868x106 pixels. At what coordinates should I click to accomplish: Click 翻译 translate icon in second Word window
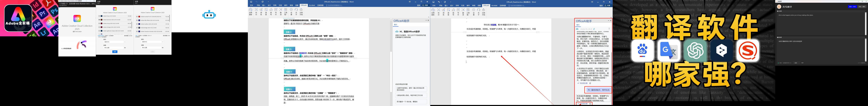point(463,11)
